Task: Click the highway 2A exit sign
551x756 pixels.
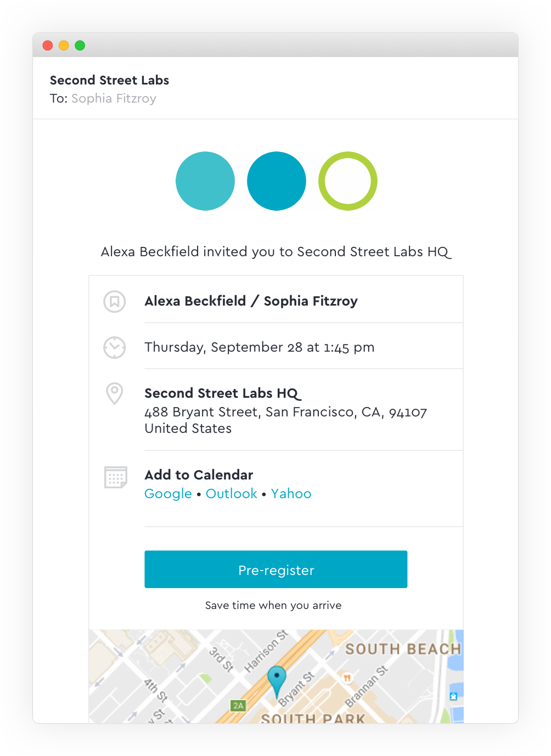Action: click(238, 706)
